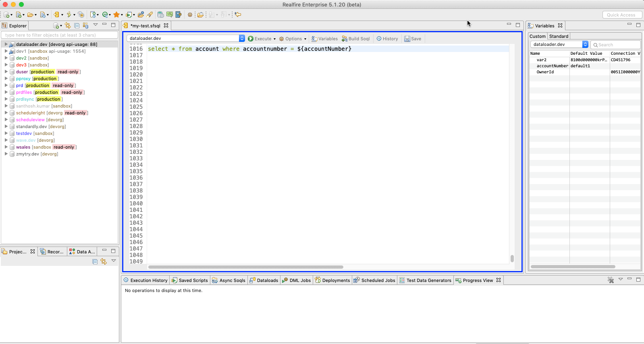This screenshot has height=344, width=644.
Task: Click the run script document toolbar icon
Action: click(x=129, y=15)
